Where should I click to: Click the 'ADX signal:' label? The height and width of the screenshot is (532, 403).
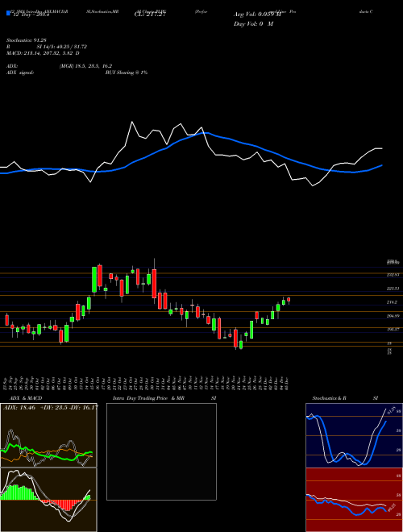click(x=20, y=73)
